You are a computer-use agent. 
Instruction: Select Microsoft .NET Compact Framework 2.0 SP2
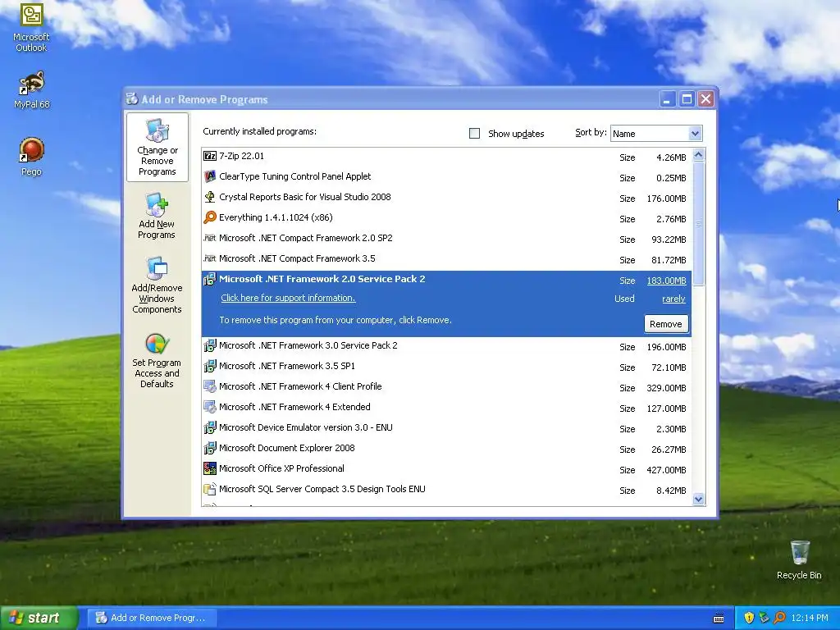point(446,239)
